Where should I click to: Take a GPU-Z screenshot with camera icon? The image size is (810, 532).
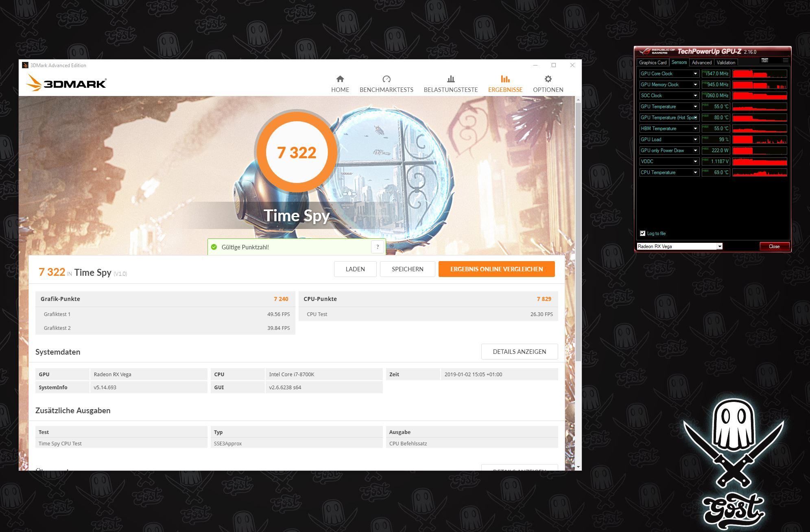click(765, 61)
